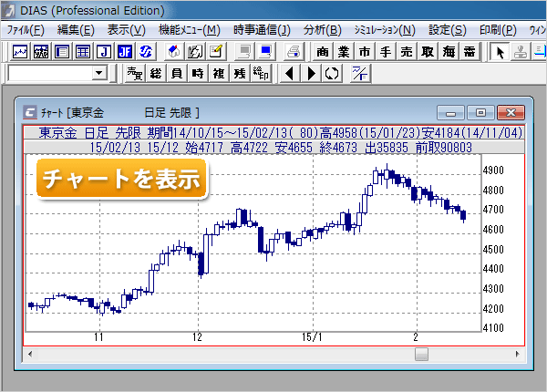This screenshot has width=547, height=392.
Task: Click the 時 toolbar button
Action: (198, 73)
